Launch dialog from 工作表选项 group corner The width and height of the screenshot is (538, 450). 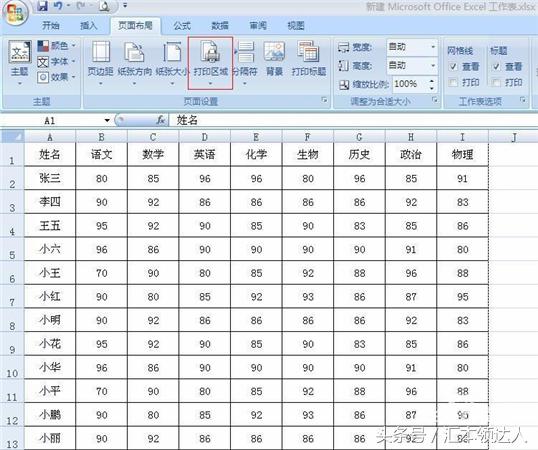(x=523, y=100)
